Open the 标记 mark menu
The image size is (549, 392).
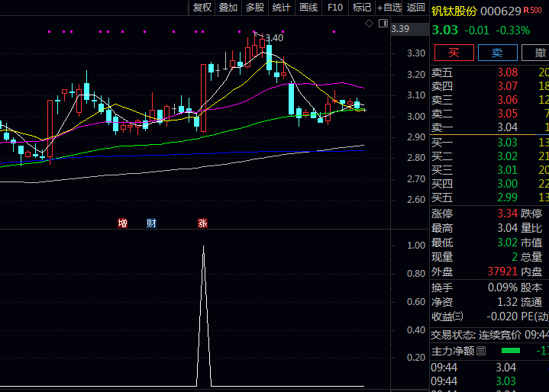[x=361, y=8]
